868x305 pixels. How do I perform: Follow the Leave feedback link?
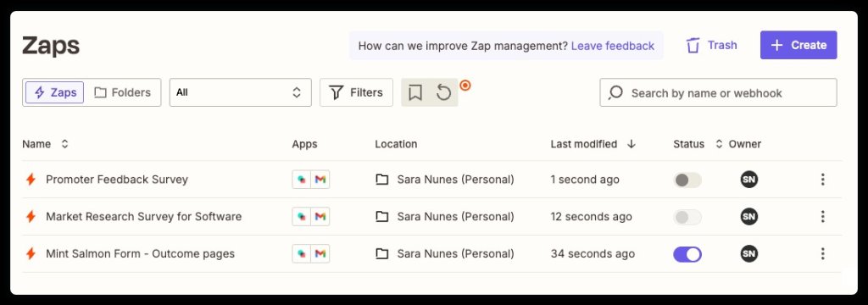click(x=612, y=46)
